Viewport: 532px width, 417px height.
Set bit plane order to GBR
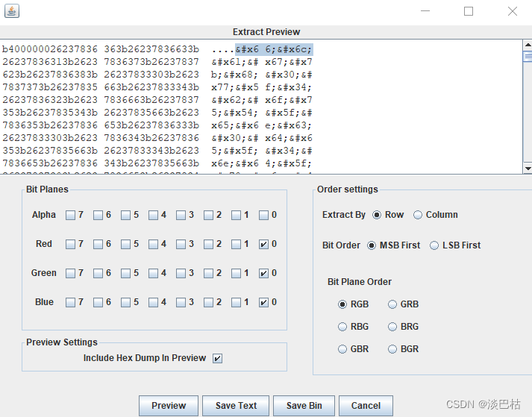[342, 349]
